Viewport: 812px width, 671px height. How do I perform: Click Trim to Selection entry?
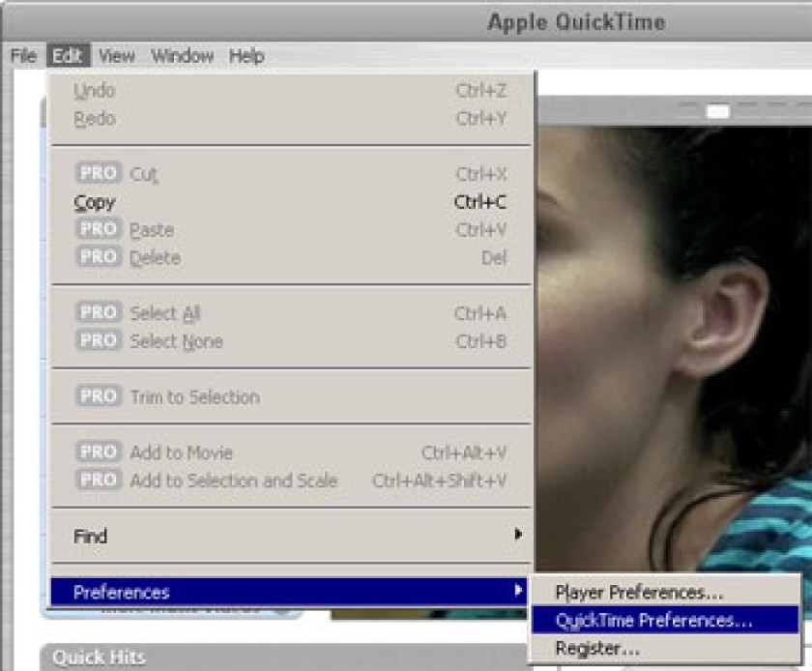point(292,397)
